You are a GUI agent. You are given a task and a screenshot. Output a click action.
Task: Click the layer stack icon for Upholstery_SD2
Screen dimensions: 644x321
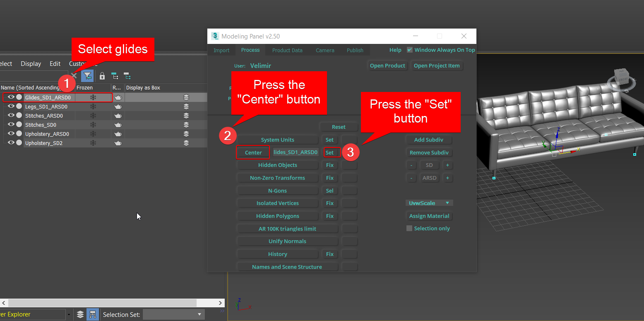click(x=186, y=143)
